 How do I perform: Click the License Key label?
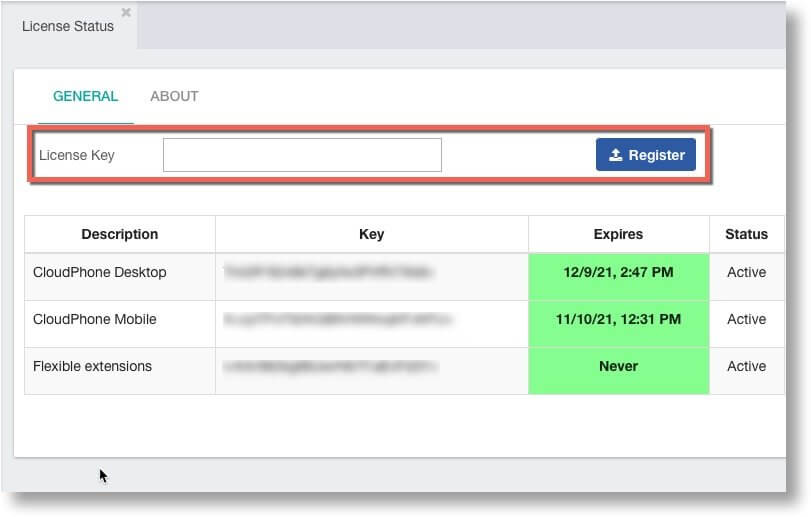(x=77, y=155)
